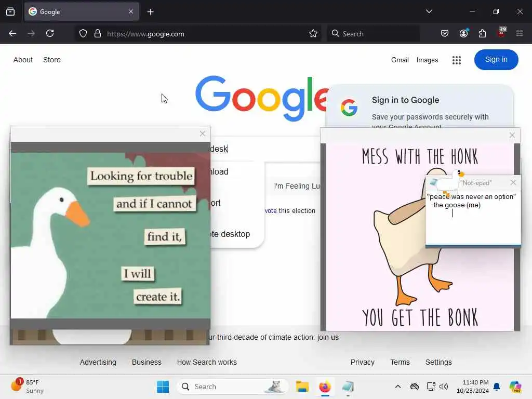This screenshot has width=532, height=399.
Task: Open the weather widget showing 85°F
Action: point(27,387)
